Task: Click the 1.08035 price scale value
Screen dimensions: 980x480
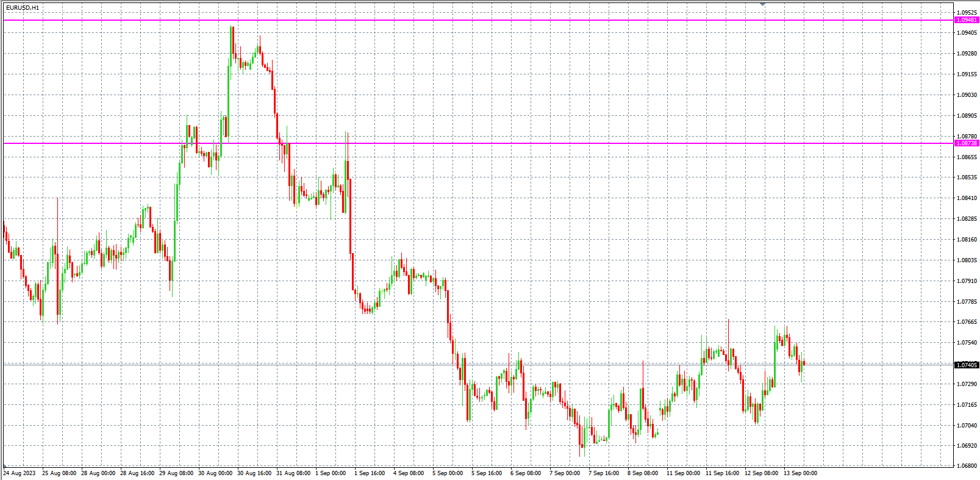Action: [967, 260]
